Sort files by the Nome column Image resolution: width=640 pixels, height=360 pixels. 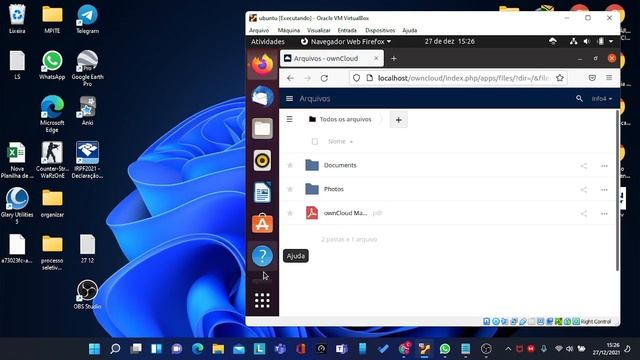click(337, 141)
